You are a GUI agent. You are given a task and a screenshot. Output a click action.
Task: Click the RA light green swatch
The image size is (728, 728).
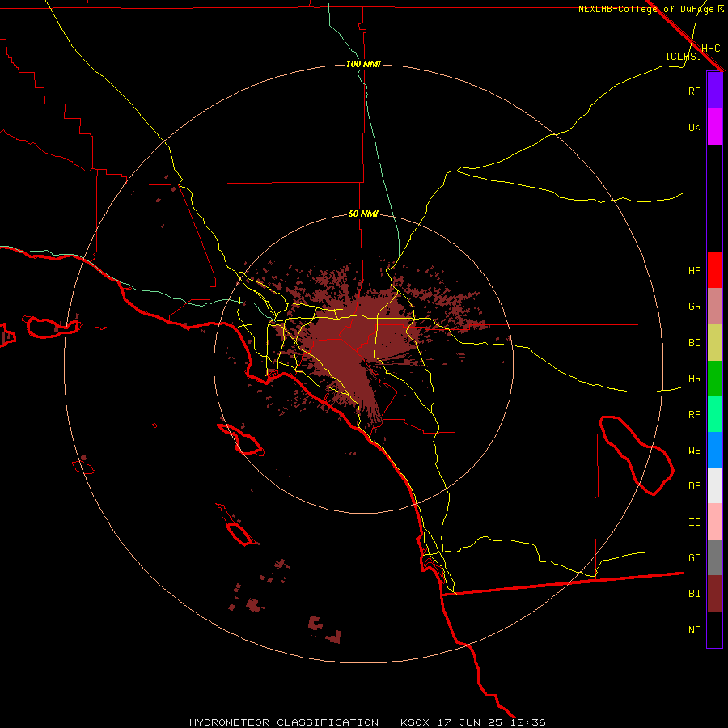pyautogui.click(x=714, y=414)
